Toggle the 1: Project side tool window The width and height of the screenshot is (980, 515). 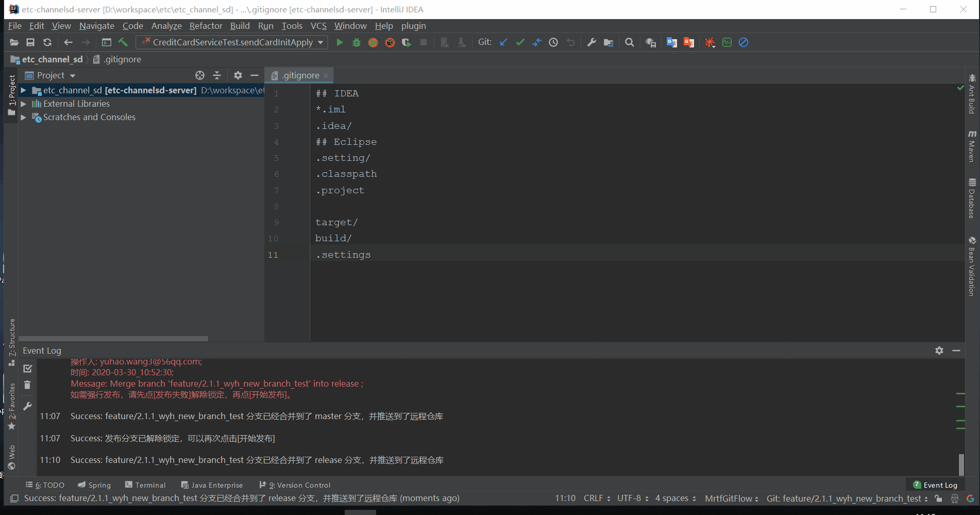pyautogui.click(x=11, y=95)
